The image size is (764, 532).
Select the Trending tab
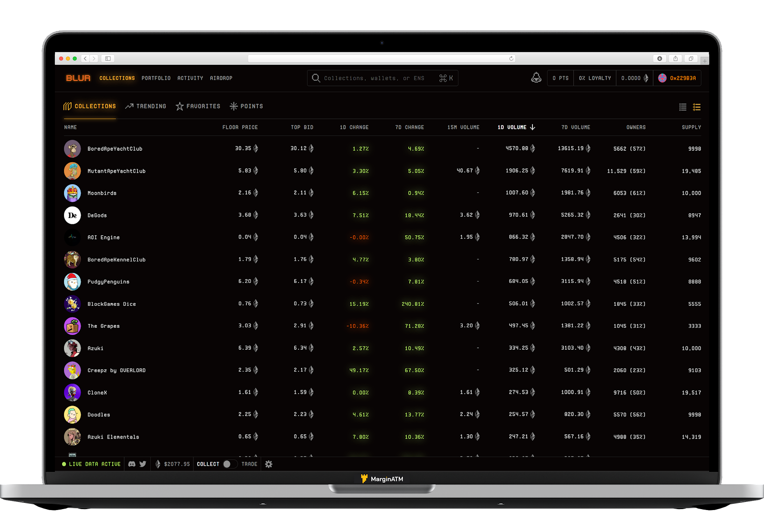tap(146, 106)
